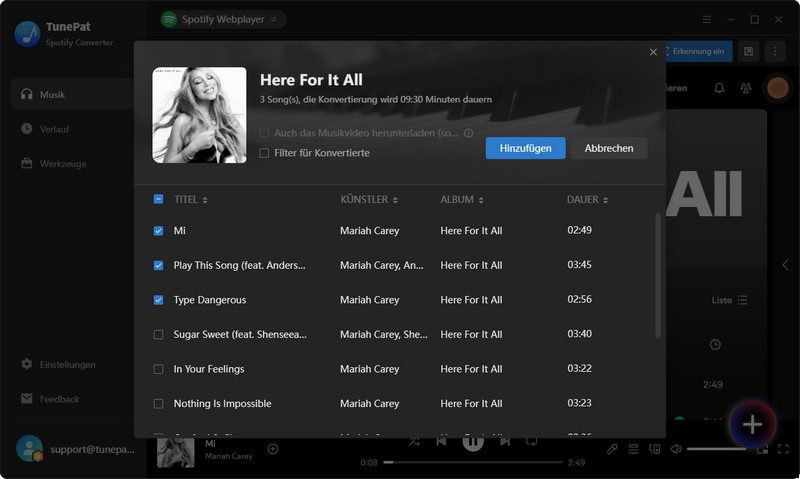Uncheck the song Mi
Viewport: 800px width, 479px height.
[x=159, y=231]
